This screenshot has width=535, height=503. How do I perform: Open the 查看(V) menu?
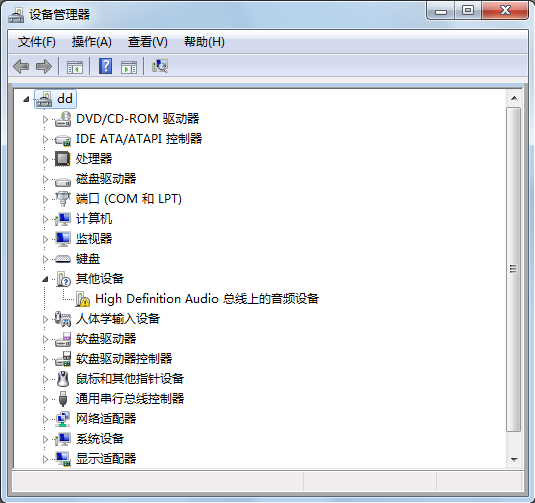[147, 42]
